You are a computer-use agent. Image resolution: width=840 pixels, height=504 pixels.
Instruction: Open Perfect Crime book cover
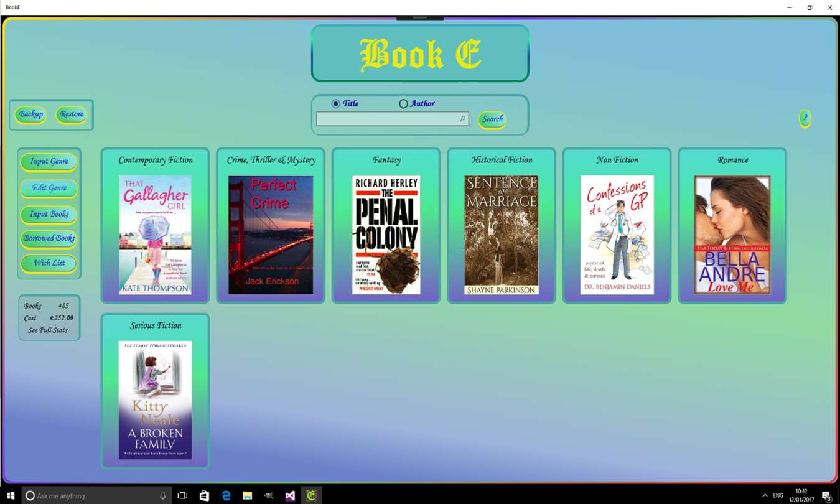(271, 235)
